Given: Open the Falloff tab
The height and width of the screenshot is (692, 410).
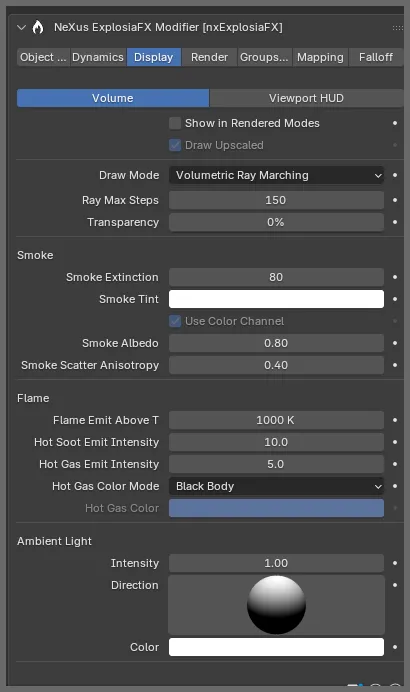Looking at the screenshot, I should pyautogui.click(x=376, y=57).
